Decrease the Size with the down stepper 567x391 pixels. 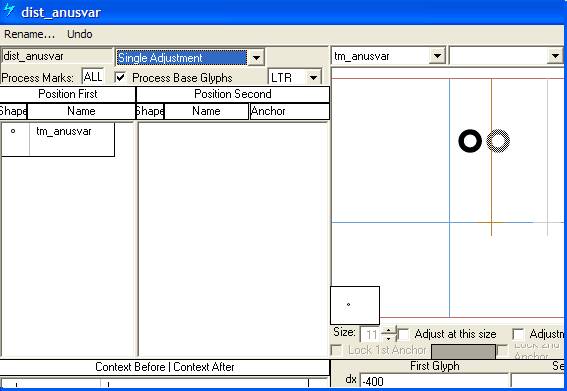click(x=389, y=339)
